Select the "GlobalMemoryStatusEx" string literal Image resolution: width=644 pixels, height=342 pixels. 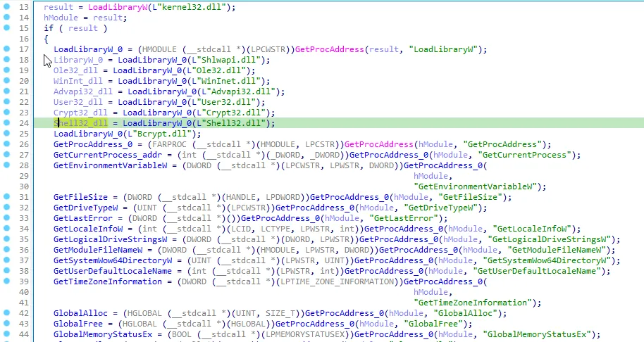(537, 334)
